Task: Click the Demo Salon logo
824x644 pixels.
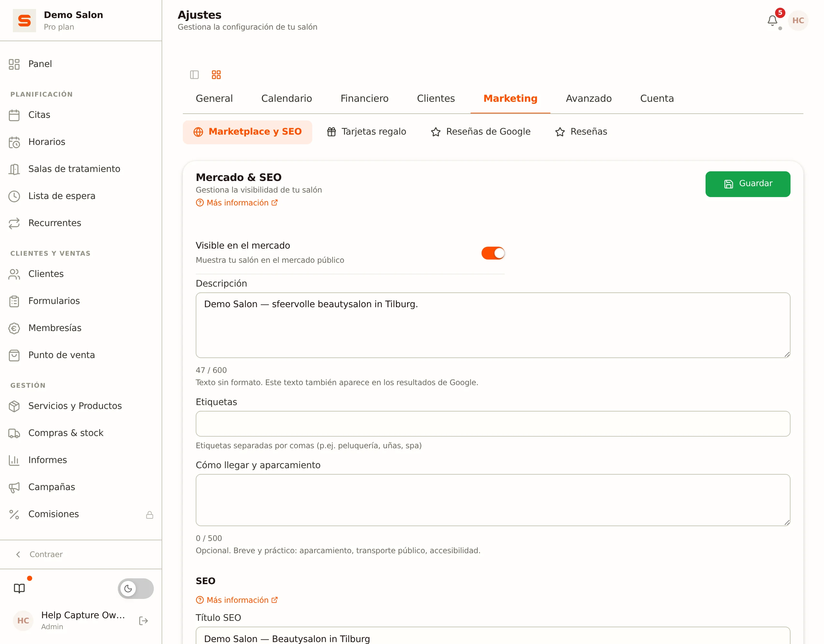Action: tap(24, 20)
